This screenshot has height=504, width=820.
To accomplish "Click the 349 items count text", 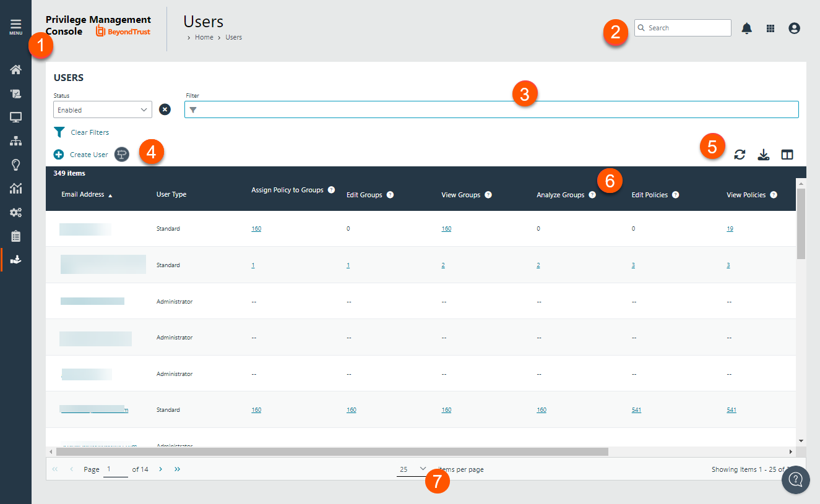I will point(69,174).
